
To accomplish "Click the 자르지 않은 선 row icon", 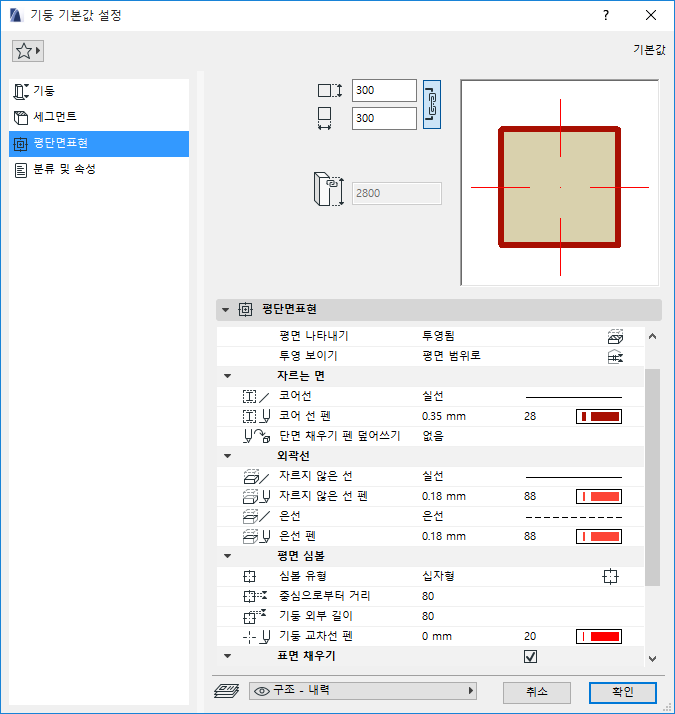I will [x=257, y=476].
